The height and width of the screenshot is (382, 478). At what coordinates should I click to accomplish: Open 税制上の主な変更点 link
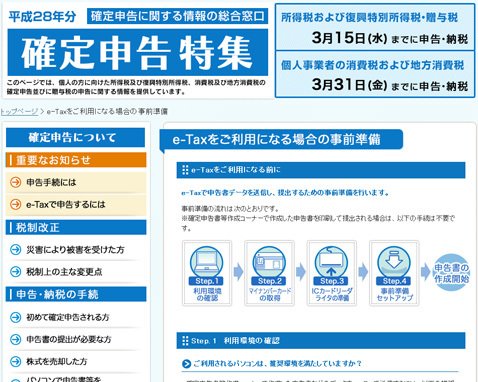64,272
